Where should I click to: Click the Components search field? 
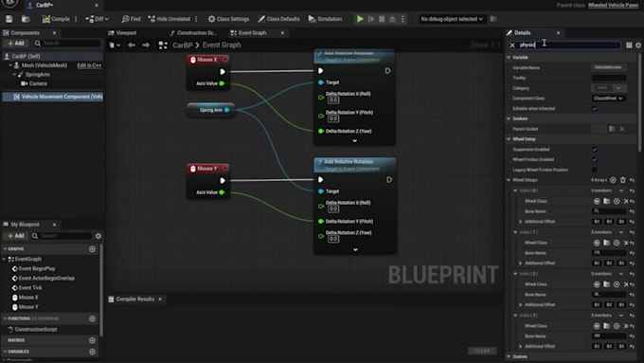(68, 44)
